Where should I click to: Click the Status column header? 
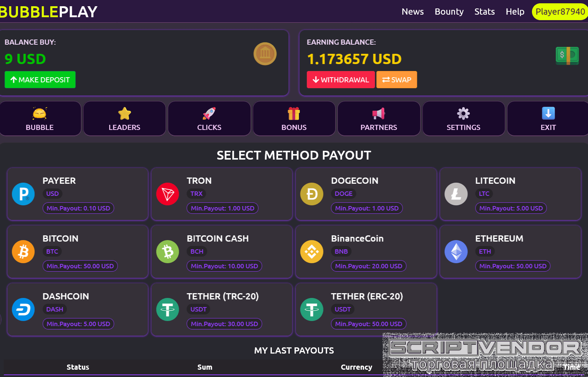78,367
